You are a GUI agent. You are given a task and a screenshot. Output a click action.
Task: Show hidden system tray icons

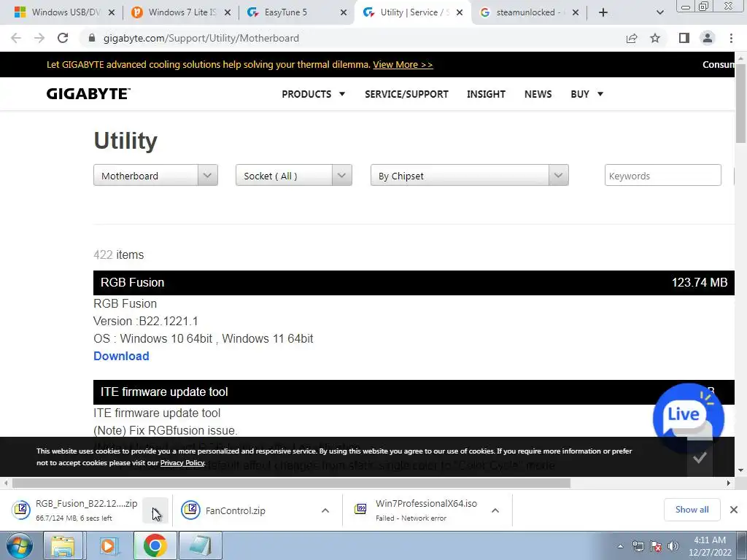pos(620,546)
